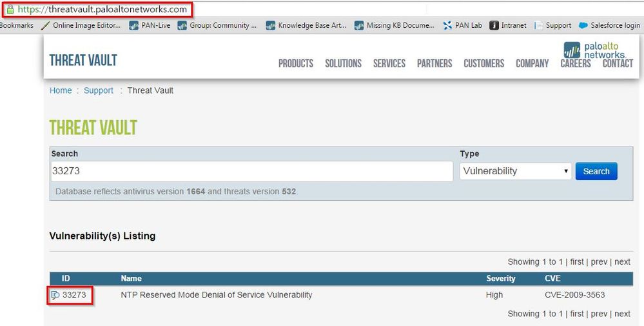This screenshot has width=644, height=326.
Task: Click the prev link below the results table
Action: [x=599, y=314]
